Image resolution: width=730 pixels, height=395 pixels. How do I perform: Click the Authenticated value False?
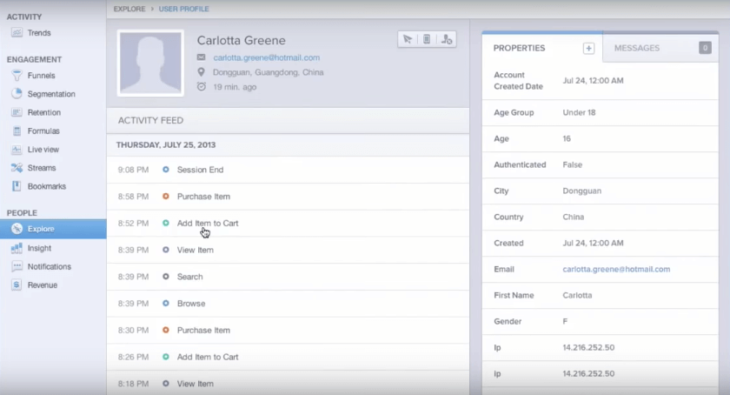pyautogui.click(x=572, y=164)
